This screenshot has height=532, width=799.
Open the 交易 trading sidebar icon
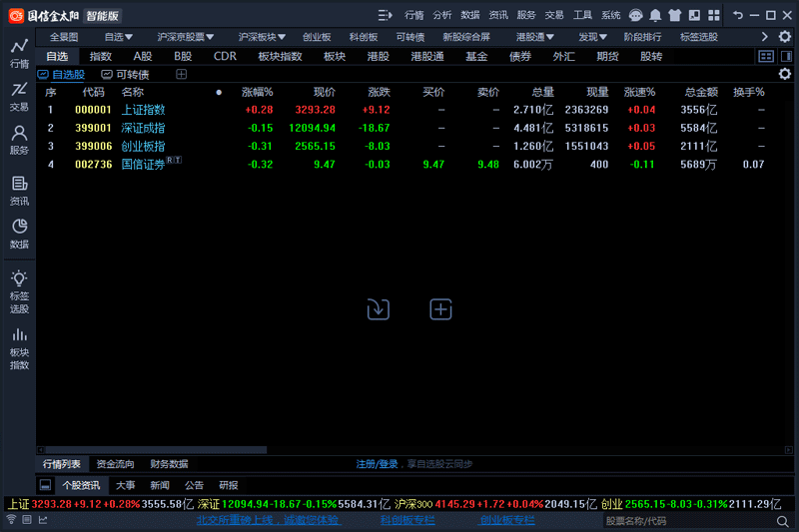19,95
